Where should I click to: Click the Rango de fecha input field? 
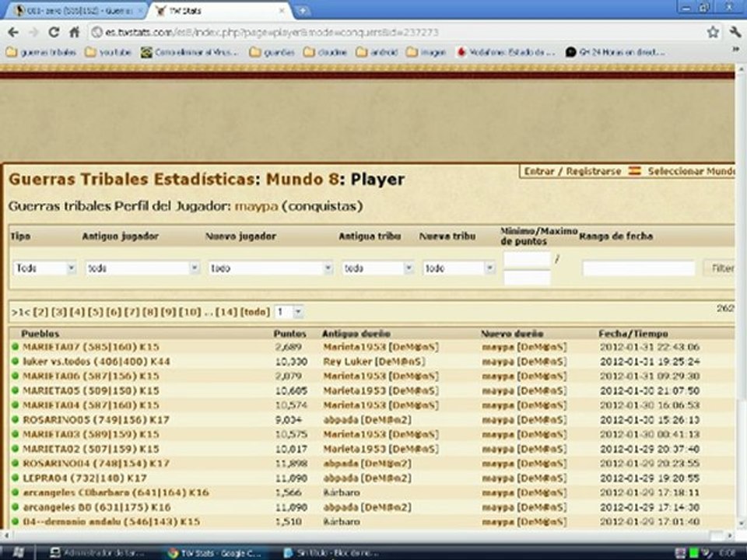[638, 268]
